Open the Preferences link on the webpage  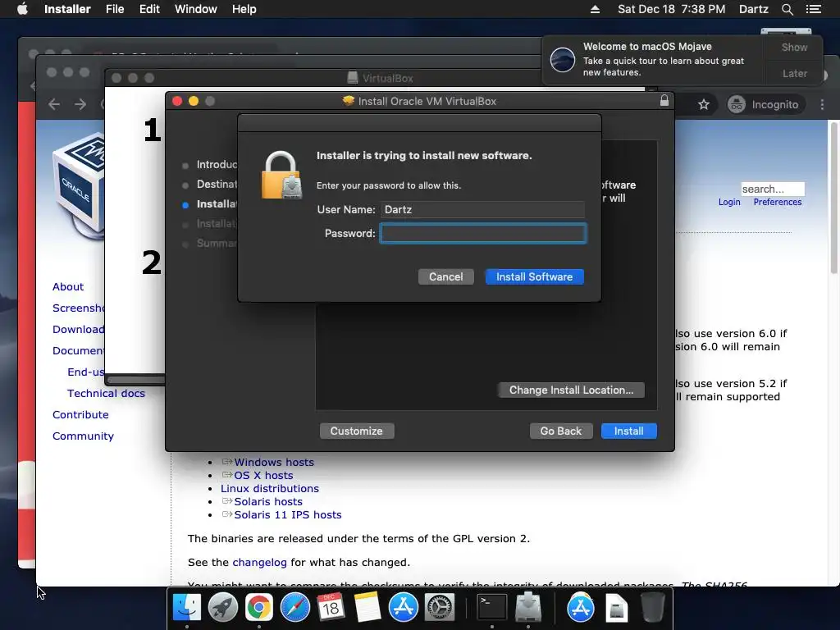click(x=778, y=202)
